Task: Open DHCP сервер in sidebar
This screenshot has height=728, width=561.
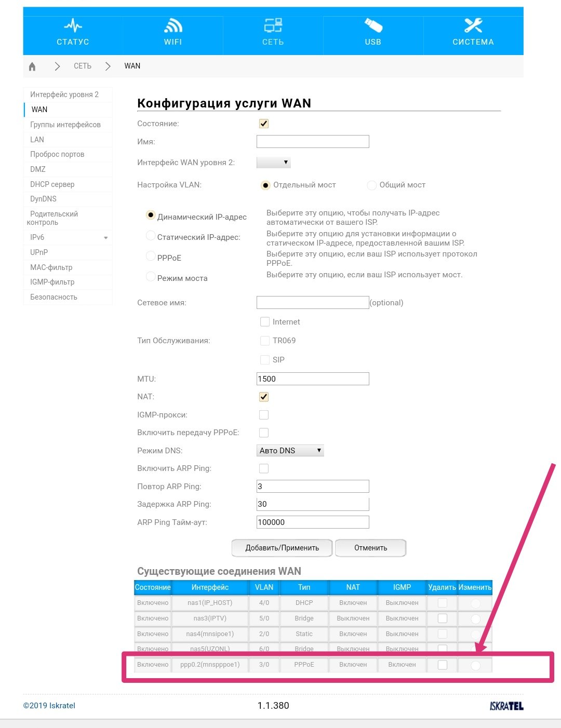Action: [x=52, y=184]
